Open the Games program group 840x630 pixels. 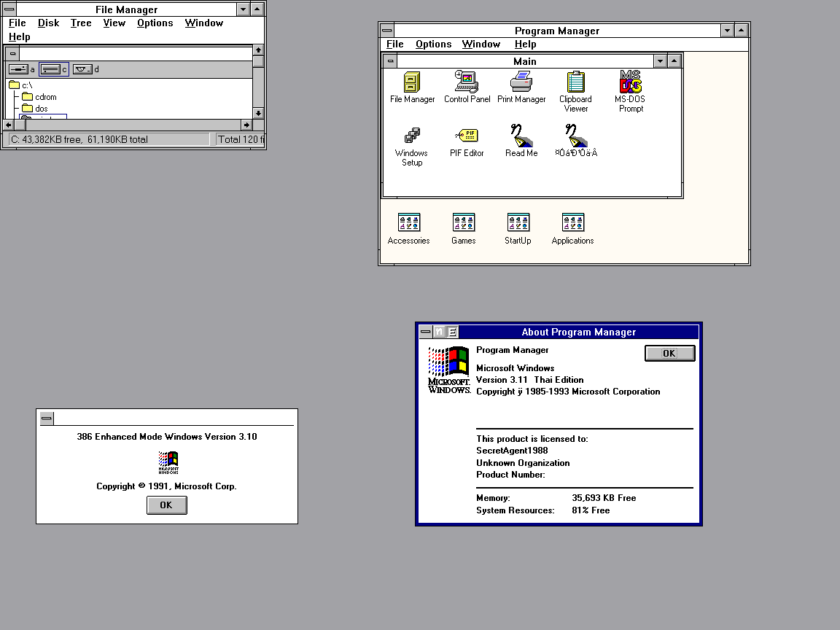463,222
